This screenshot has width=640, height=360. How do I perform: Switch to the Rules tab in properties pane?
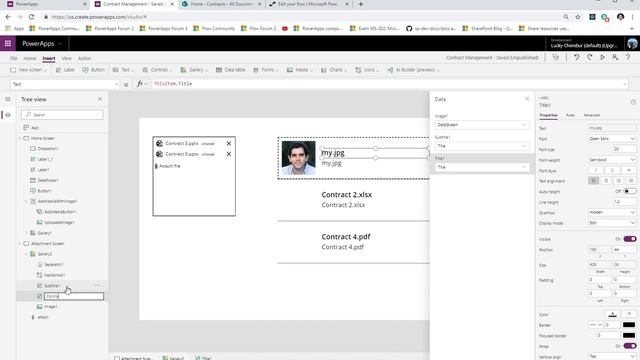pyautogui.click(x=570, y=116)
